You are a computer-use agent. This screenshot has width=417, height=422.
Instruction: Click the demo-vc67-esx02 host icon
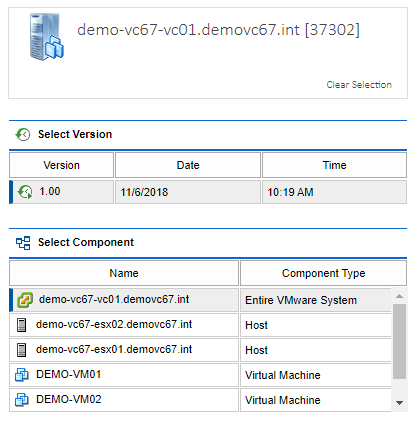(x=21, y=325)
